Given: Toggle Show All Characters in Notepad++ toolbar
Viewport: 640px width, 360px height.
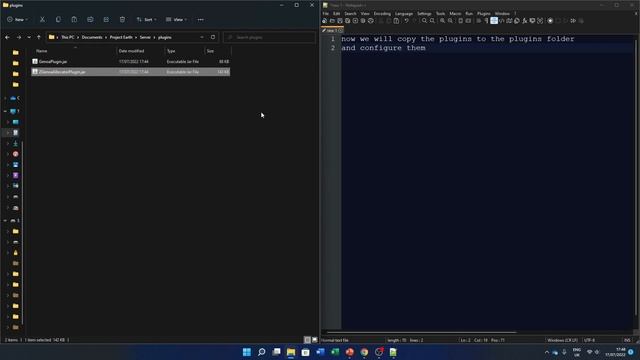Looking at the screenshot, I should [487, 20].
